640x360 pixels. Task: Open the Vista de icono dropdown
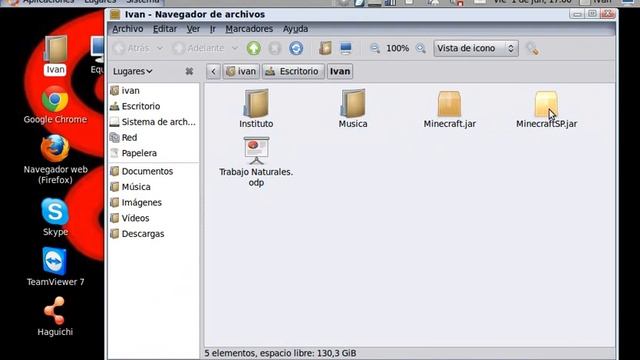click(476, 48)
